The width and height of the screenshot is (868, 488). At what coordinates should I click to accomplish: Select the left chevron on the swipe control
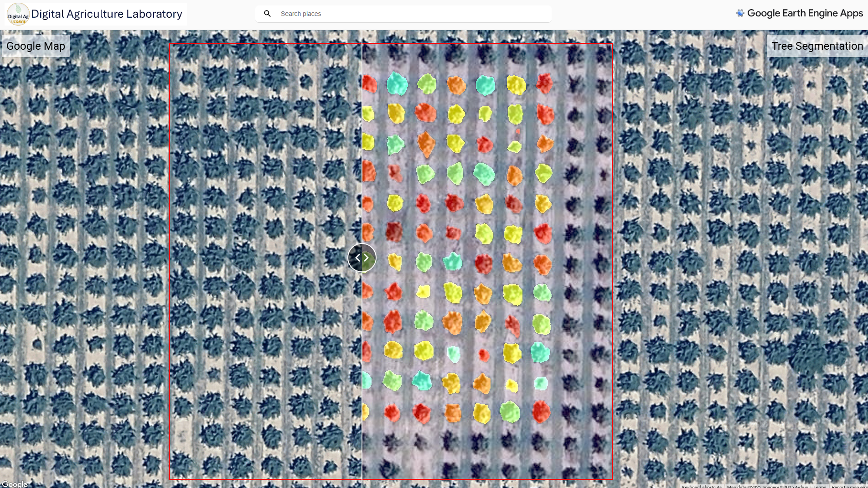357,258
